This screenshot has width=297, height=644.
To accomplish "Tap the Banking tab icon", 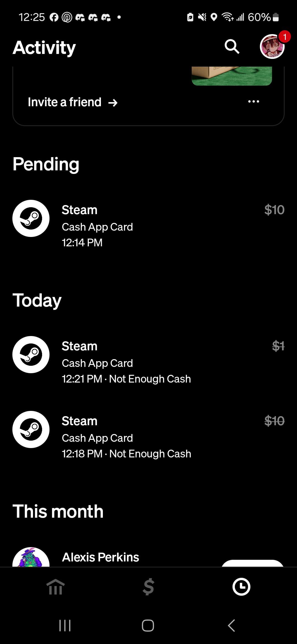I will click(56, 586).
